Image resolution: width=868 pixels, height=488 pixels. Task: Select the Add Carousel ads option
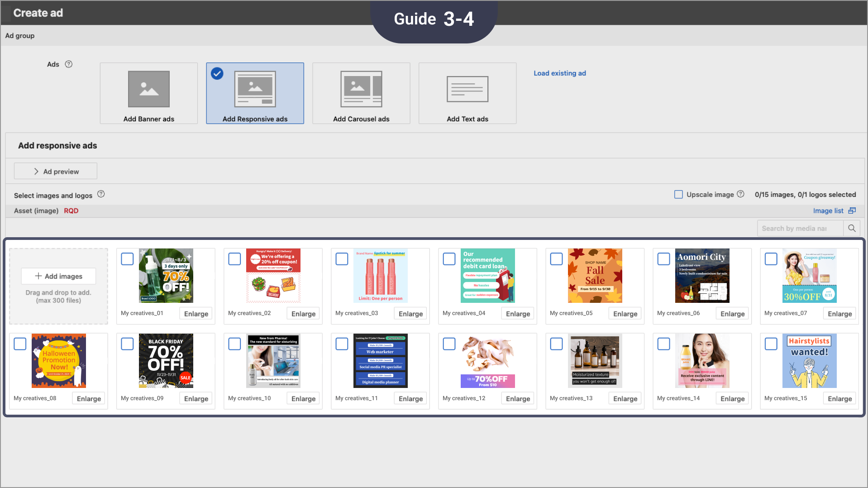tap(361, 93)
